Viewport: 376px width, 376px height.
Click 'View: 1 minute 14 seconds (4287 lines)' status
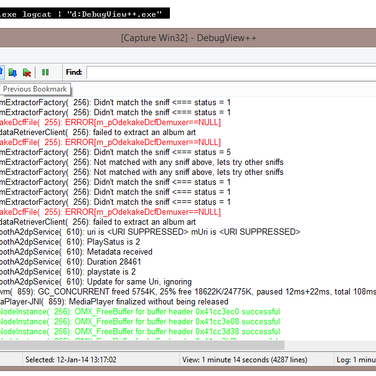click(x=245, y=360)
